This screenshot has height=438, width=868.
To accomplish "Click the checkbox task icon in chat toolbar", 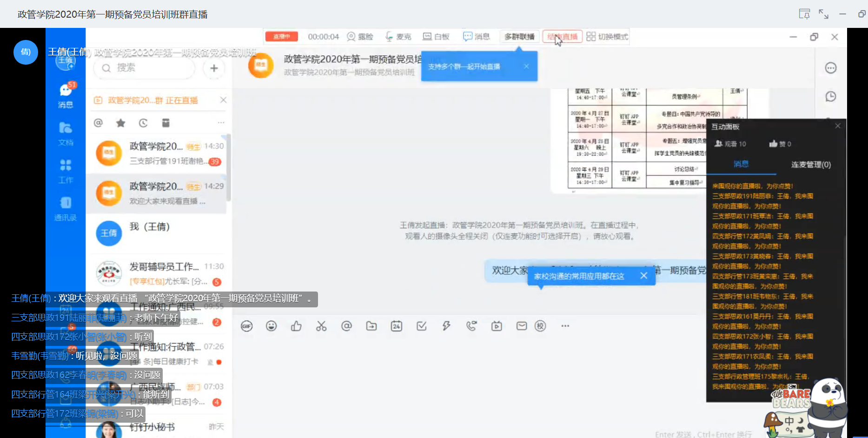I will click(x=422, y=326).
